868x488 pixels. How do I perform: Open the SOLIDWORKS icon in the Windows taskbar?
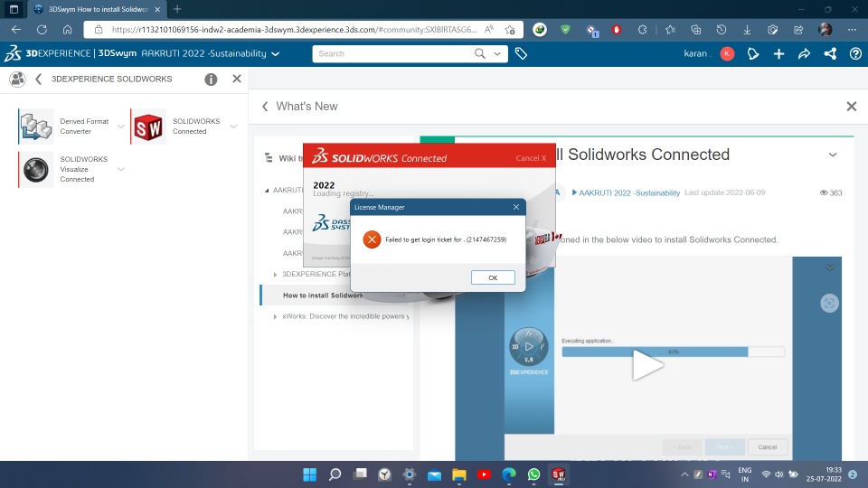tap(558, 474)
